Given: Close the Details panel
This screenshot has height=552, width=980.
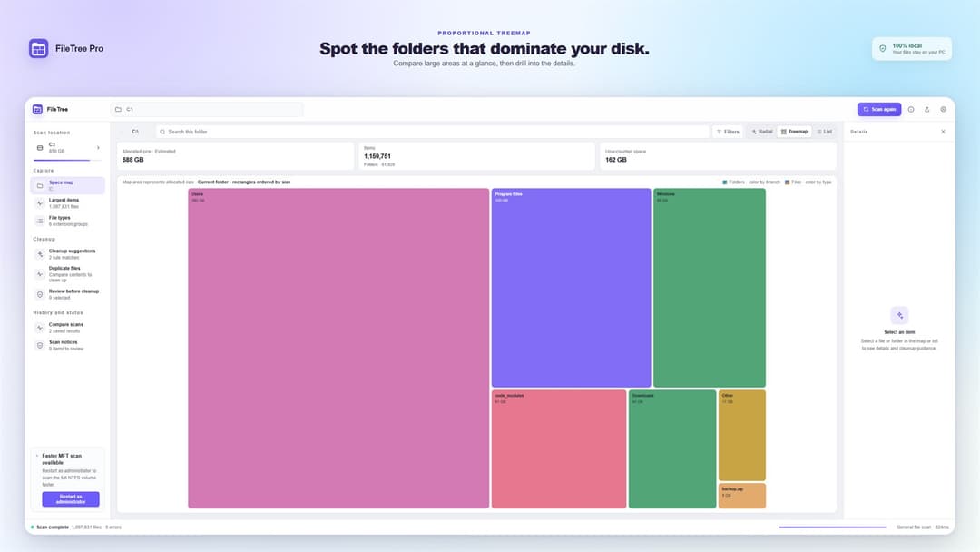Looking at the screenshot, I should [x=943, y=132].
